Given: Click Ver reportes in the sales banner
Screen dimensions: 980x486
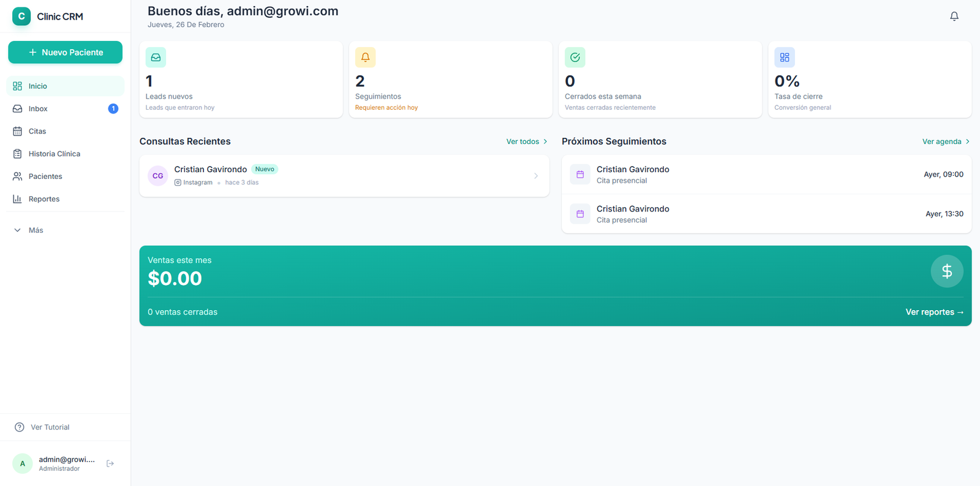Looking at the screenshot, I should pyautogui.click(x=934, y=312).
